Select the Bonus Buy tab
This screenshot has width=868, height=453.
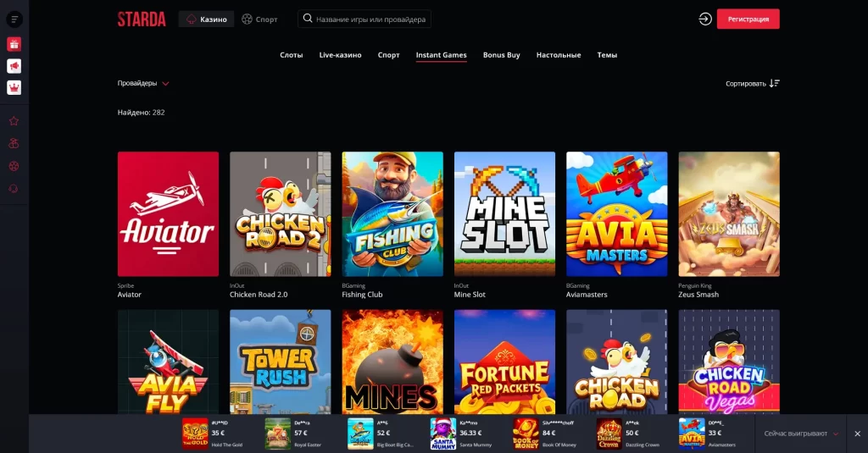coord(501,55)
